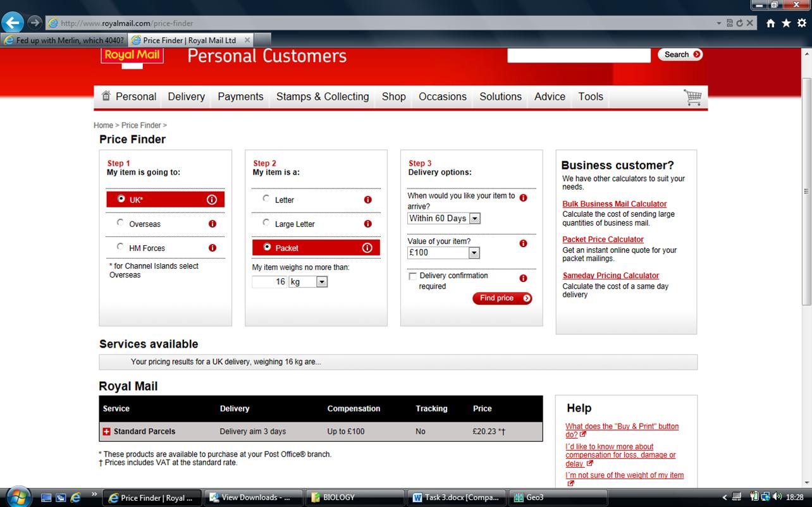Open Packet Price Calculator link

(x=603, y=240)
